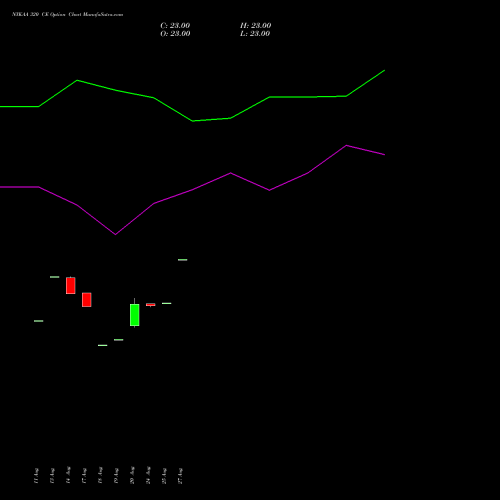
Task: Click the 27 Aug date axis label
Action: pos(180,476)
